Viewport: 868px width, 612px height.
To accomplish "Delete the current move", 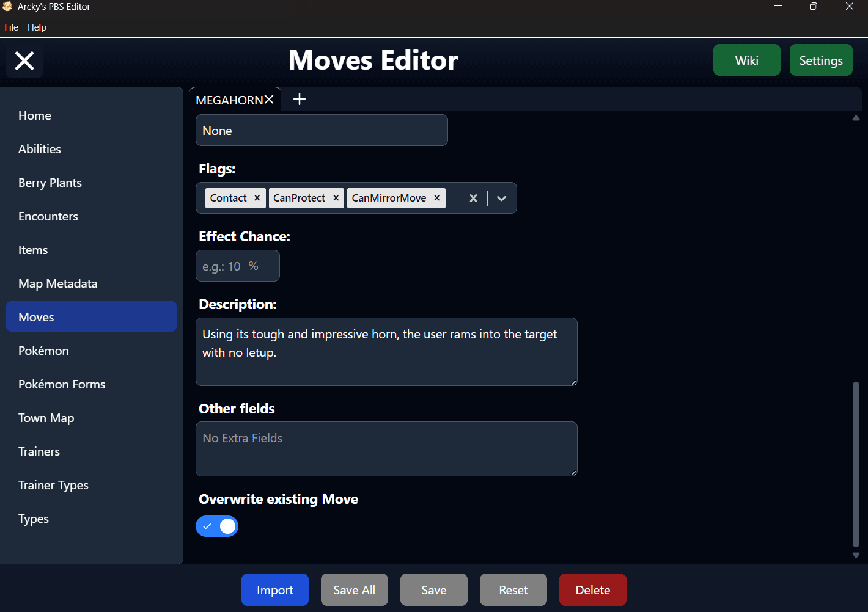I will (593, 590).
